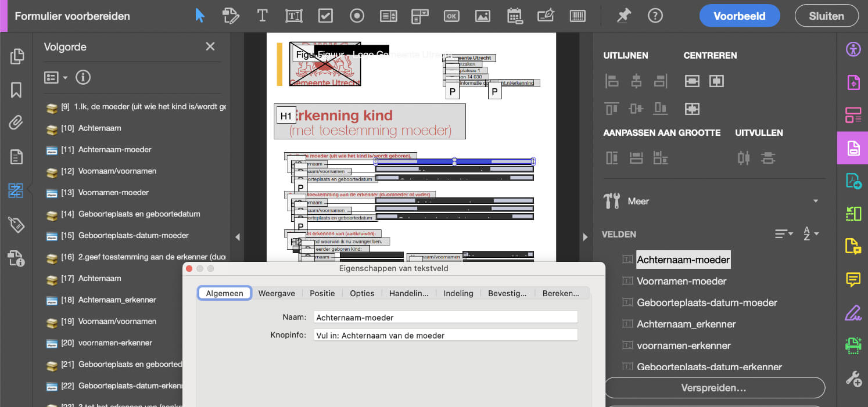The image size is (868, 407).
Task: Open the help question mark icon
Action: (x=655, y=16)
